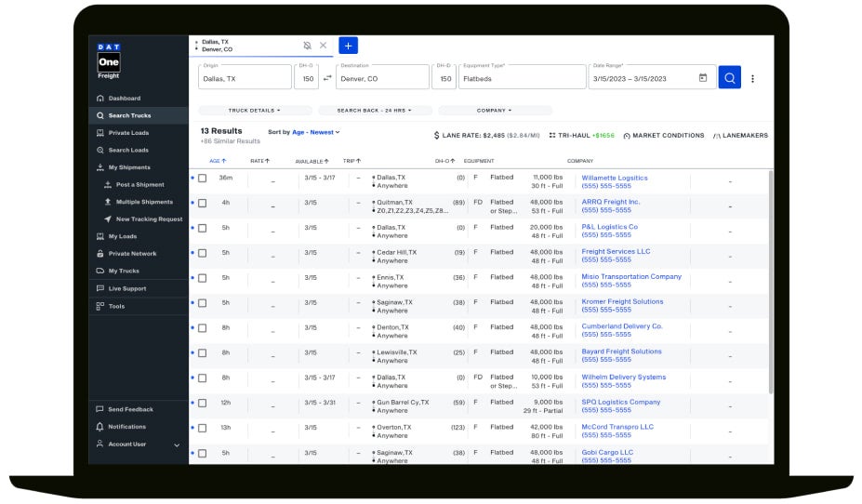Run search with magnifier button

coord(730,78)
